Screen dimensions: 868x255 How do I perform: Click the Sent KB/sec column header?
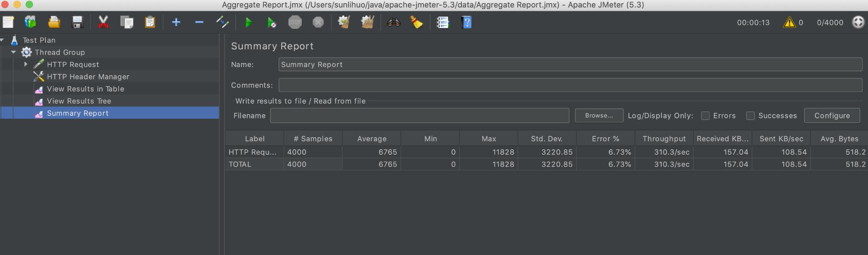(x=781, y=139)
